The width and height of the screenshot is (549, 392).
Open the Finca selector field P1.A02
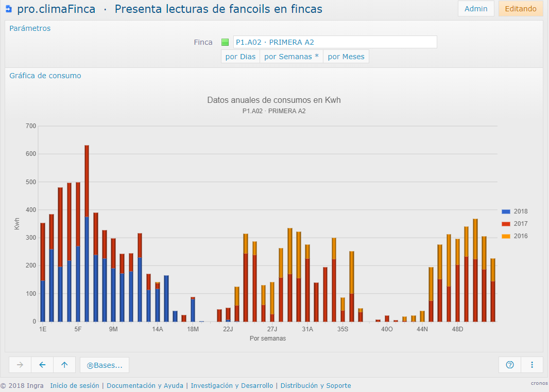coord(335,42)
